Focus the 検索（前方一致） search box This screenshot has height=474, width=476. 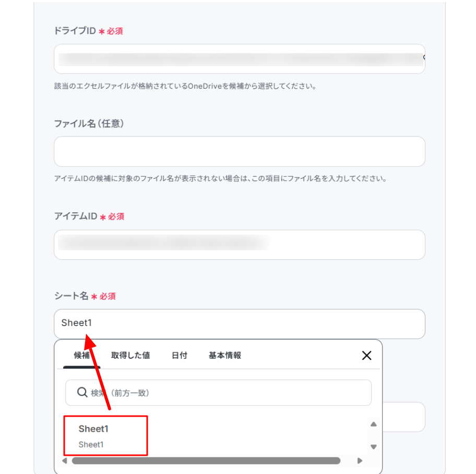point(218,393)
